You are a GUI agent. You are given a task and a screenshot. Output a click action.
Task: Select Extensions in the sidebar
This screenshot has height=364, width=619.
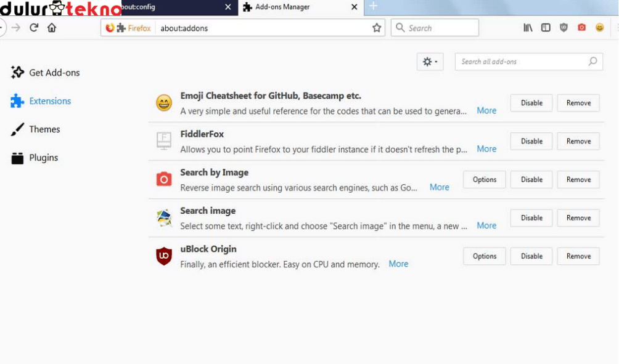point(41,101)
